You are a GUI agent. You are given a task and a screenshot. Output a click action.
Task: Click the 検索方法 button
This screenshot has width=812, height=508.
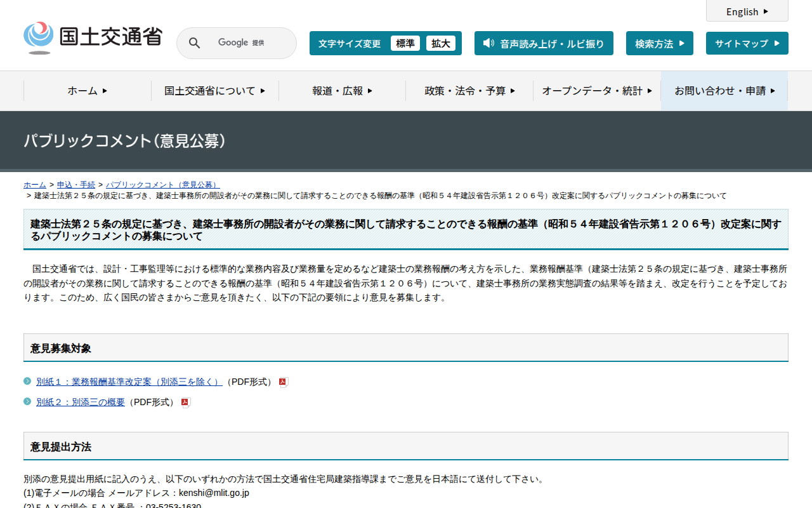tap(659, 43)
